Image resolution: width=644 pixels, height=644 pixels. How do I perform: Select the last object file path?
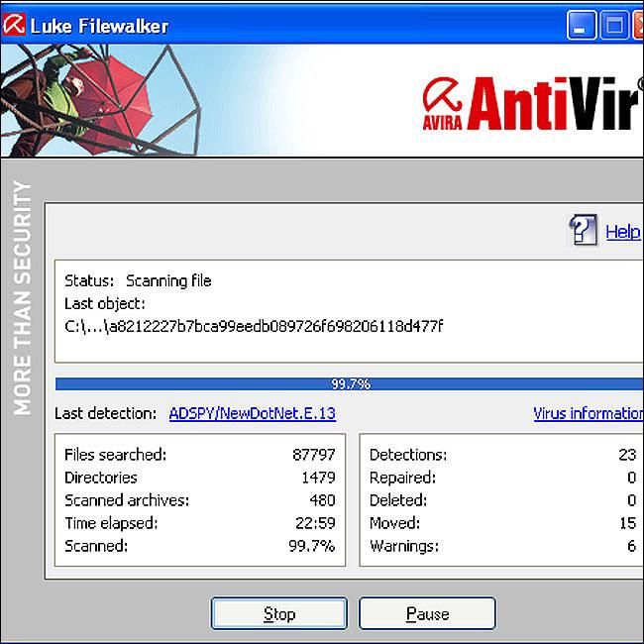254,327
